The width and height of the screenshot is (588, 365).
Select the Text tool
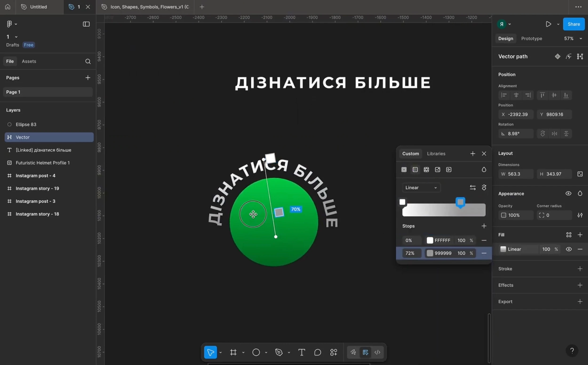(302, 352)
